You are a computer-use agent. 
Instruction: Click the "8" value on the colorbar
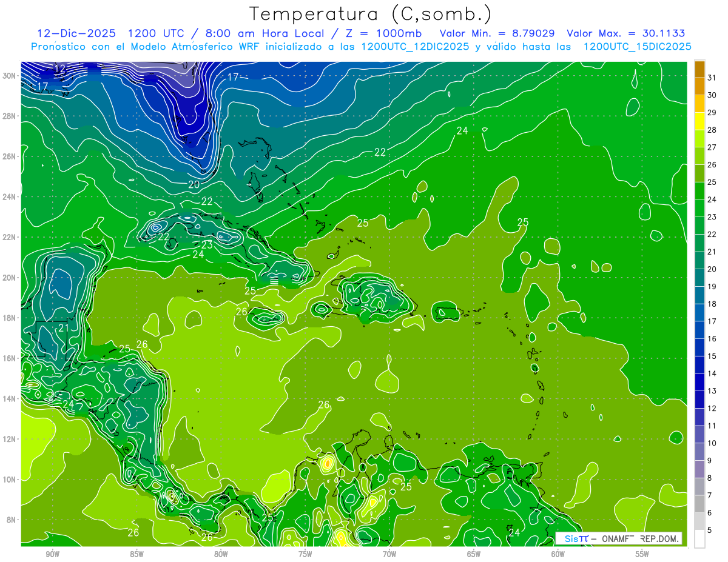click(x=710, y=478)
